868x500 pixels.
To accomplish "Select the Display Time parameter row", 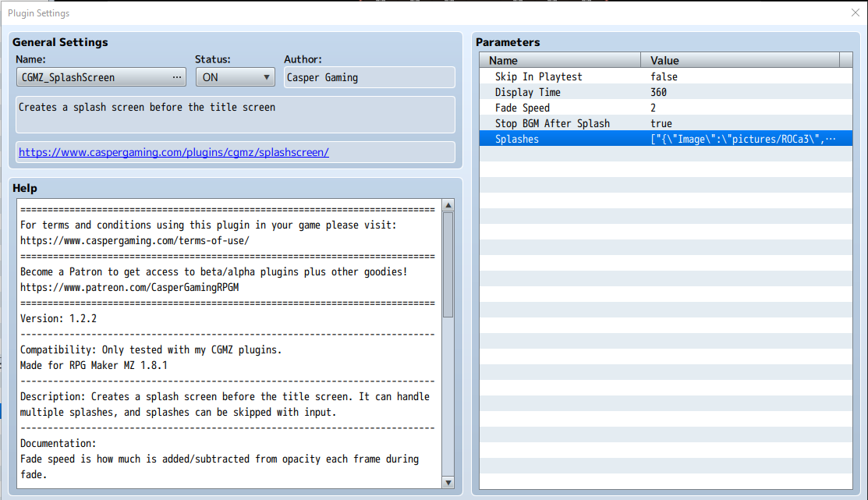I will pos(665,92).
